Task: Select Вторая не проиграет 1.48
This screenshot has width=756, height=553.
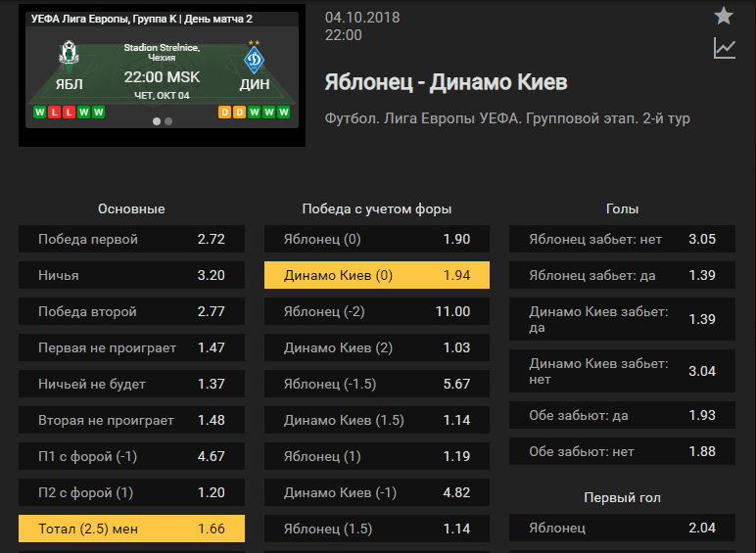Action: [x=131, y=420]
